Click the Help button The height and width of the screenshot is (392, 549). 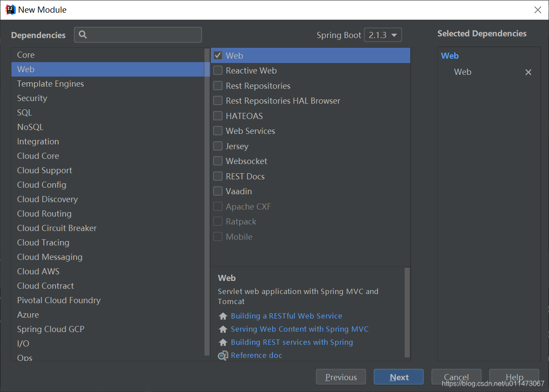pos(514,377)
